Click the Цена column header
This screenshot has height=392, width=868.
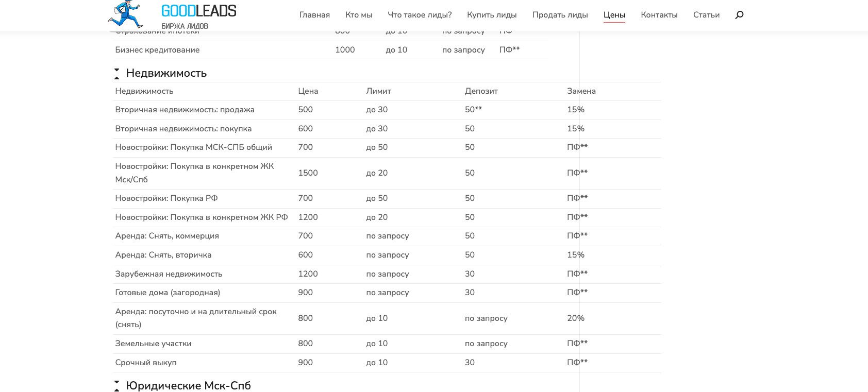point(308,91)
